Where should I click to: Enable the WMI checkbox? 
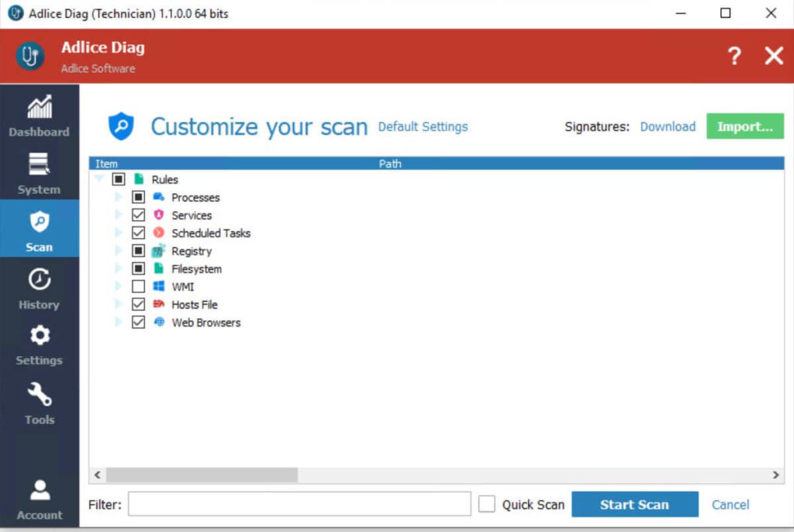[139, 287]
